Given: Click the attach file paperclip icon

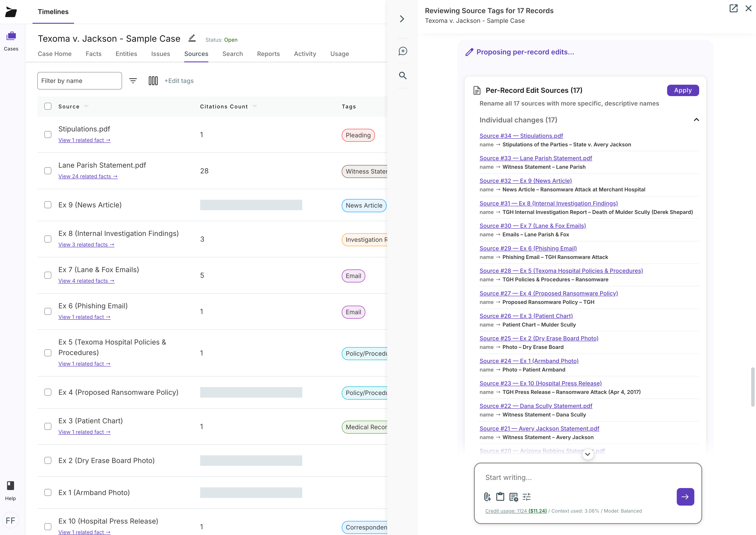Looking at the screenshot, I should pyautogui.click(x=487, y=497).
